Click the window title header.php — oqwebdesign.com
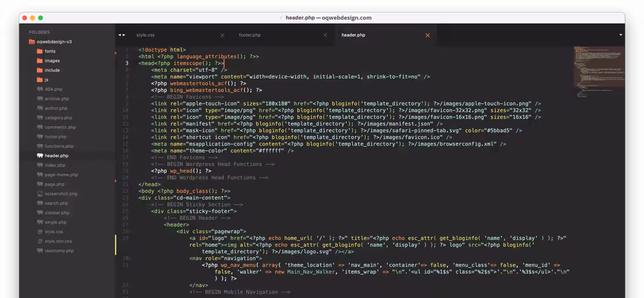The height and width of the screenshot is (298, 644). tap(329, 17)
